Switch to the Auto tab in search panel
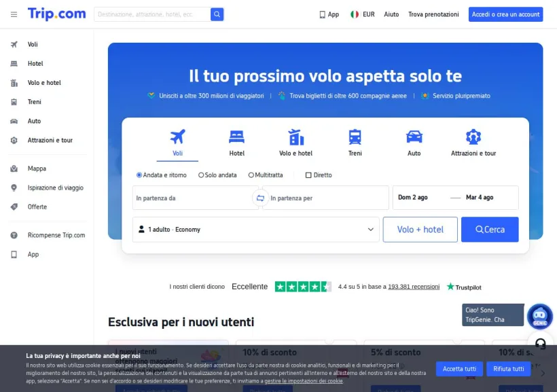This screenshot has height=392, width=557. pyautogui.click(x=414, y=144)
